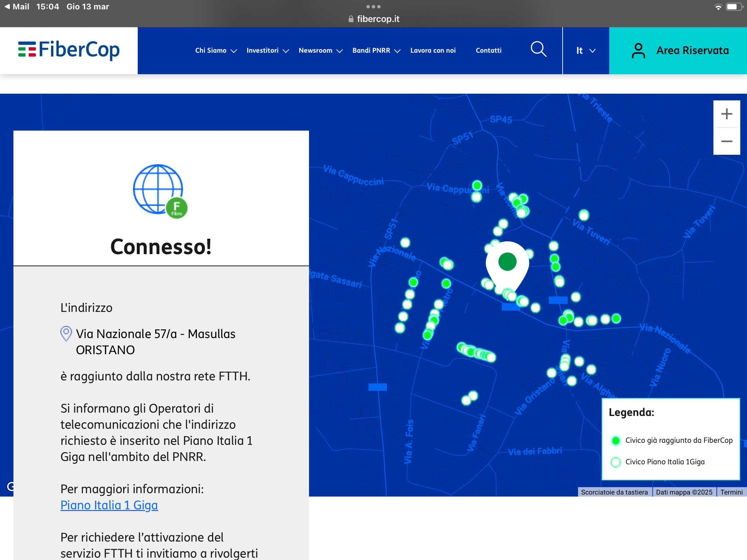Click legend entry Civico già raggiunto da FiberCop
Viewport: 747px width, 560px height.
coord(679,440)
